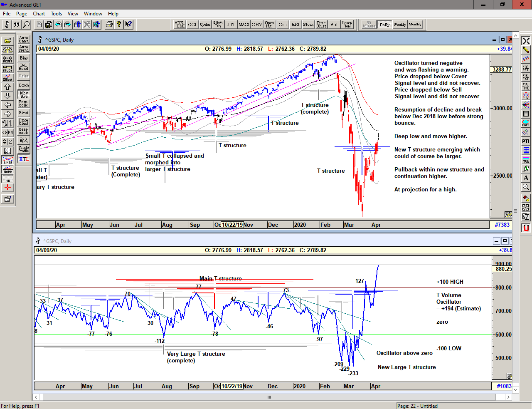The image size is (532, 409).
Task: Click the MACD study button
Action: pyautogui.click(x=244, y=25)
